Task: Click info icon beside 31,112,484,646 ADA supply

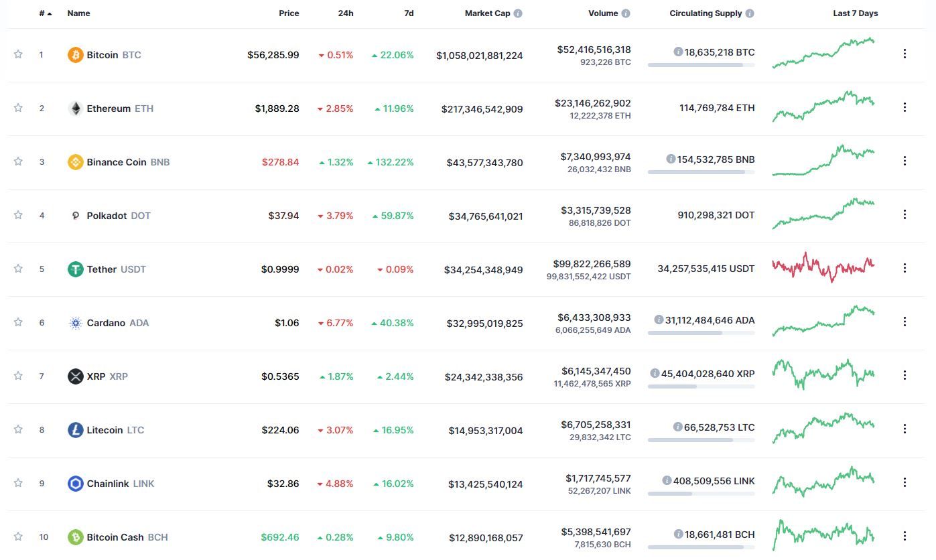Action: point(659,320)
